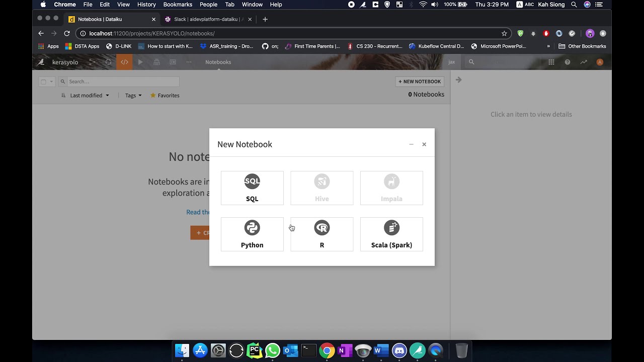Screen dimensions: 644x362
Task: Create a new SQL notebook
Action: (x=252, y=188)
